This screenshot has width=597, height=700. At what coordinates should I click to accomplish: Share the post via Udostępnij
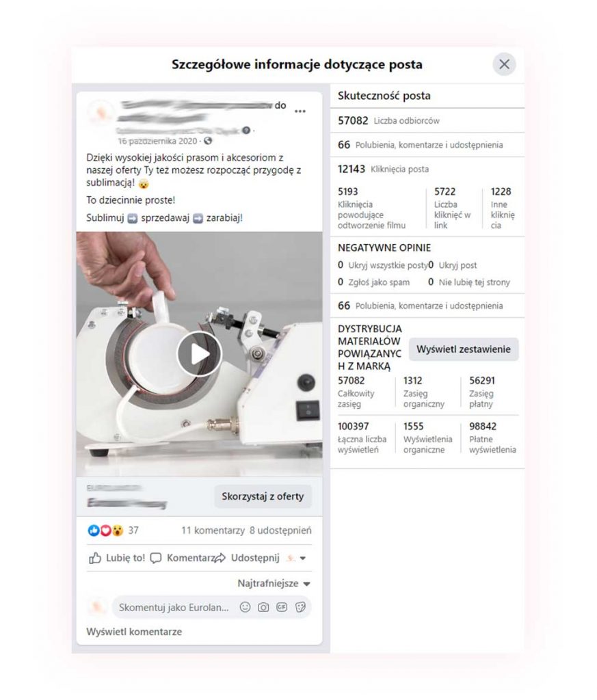(x=248, y=558)
